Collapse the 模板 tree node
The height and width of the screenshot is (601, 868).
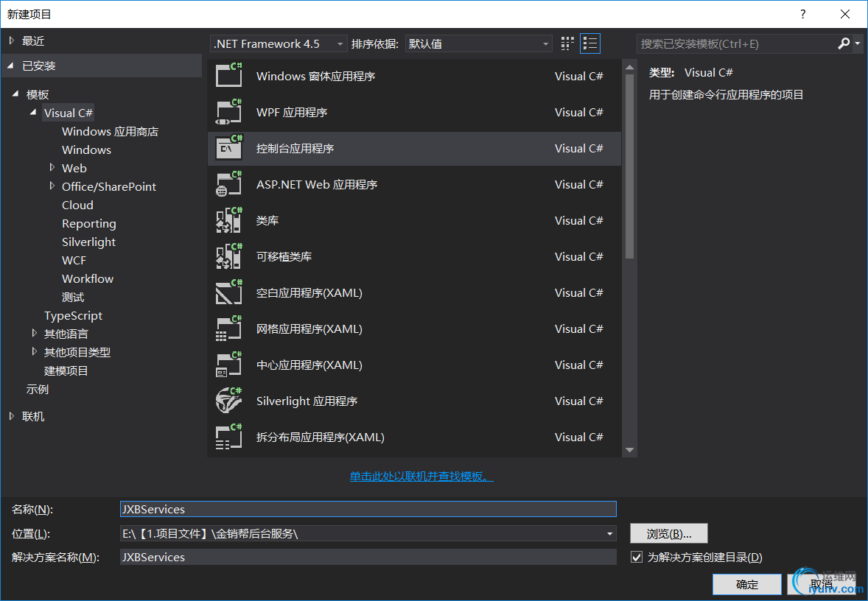[x=15, y=94]
